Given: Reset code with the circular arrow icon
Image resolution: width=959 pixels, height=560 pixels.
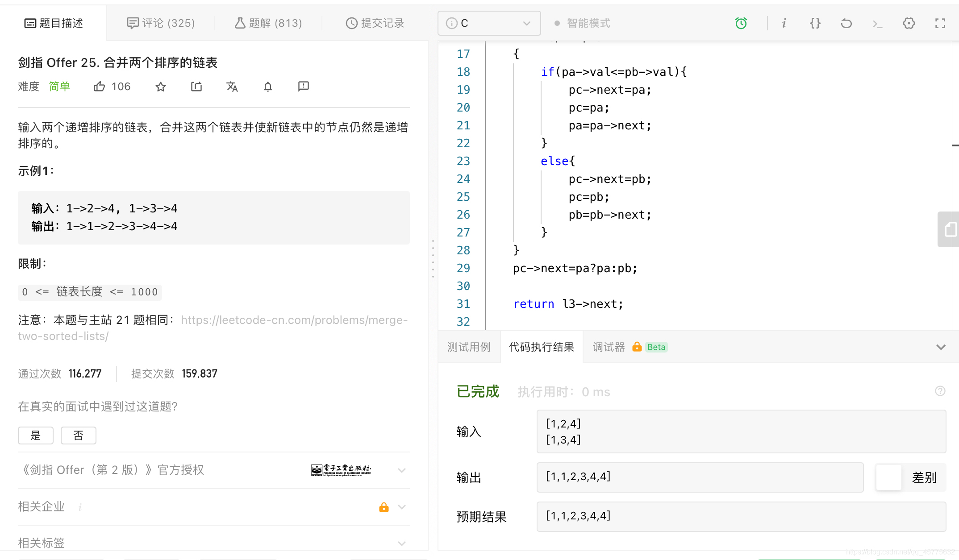Looking at the screenshot, I should (846, 23).
